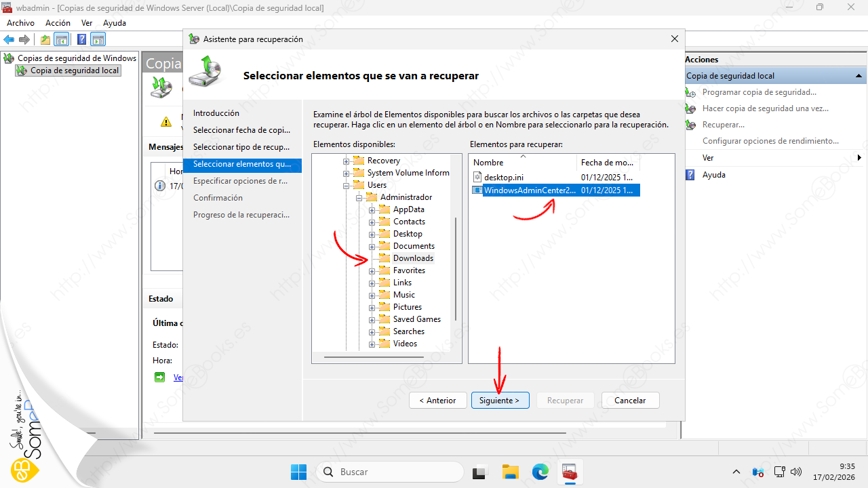The width and height of the screenshot is (868, 488).
Task: Open the Acción menu
Action: click(58, 23)
